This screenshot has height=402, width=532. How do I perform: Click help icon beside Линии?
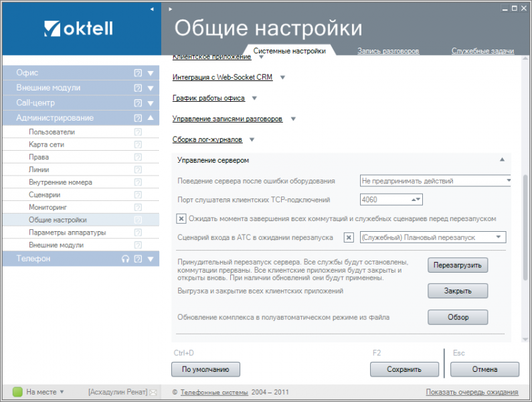click(138, 170)
